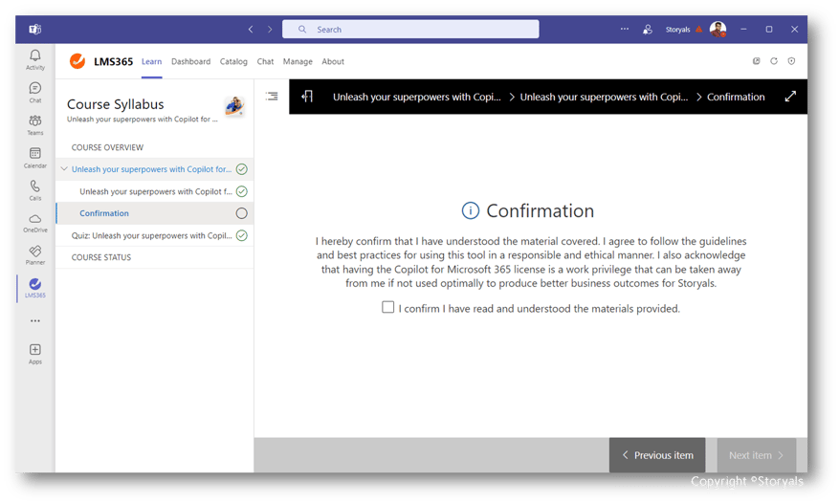Open the Catalog tab

[233, 61]
